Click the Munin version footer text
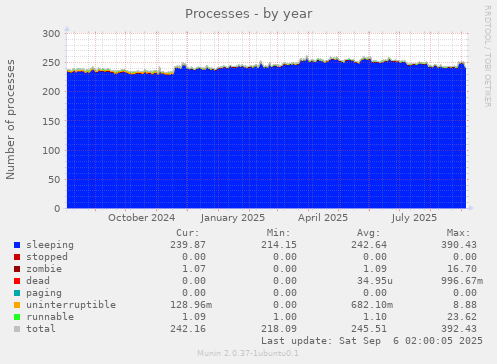The image size is (497, 364). tap(248, 353)
